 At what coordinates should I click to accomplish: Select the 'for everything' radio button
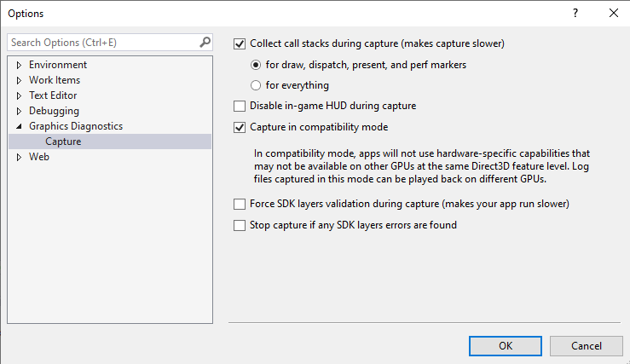point(256,85)
